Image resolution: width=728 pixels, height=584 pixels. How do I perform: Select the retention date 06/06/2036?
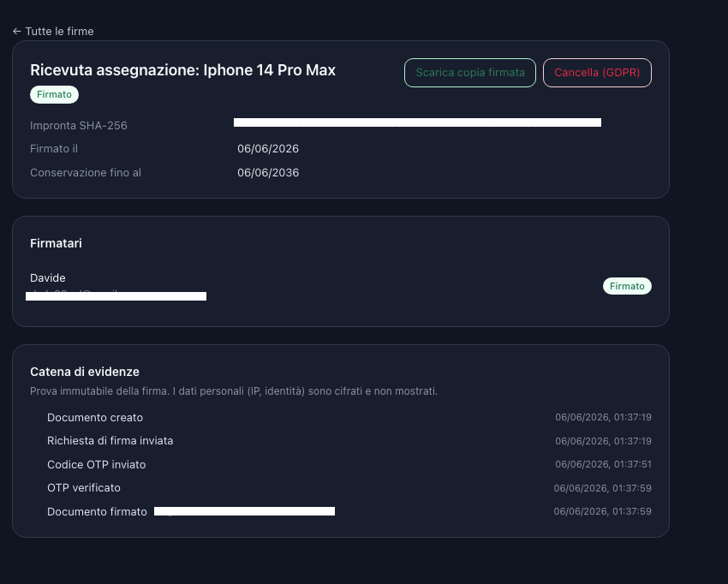click(268, 173)
